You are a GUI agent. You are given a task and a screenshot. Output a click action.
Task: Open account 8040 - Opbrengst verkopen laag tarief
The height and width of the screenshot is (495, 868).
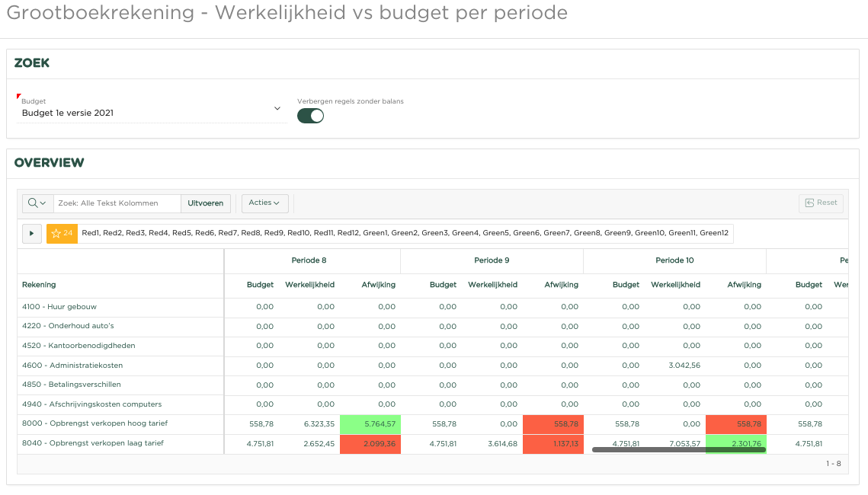coord(93,443)
